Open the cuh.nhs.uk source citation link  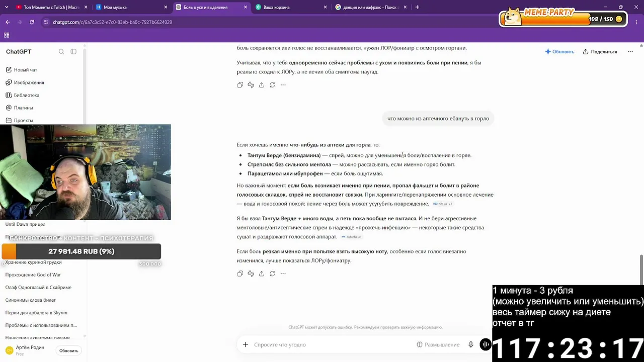[x=351, y=237]
